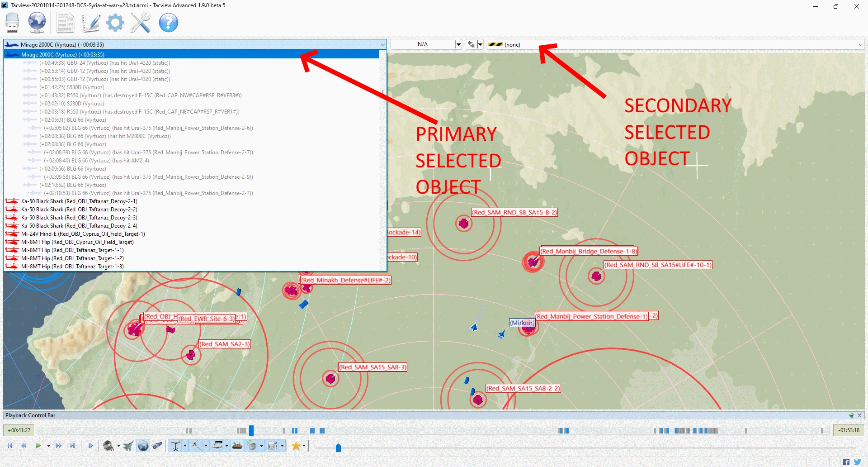This screenshot has height=467, width=868.
Task: Click the +00:41:27 elapsed time field
Action: [19, 430]
